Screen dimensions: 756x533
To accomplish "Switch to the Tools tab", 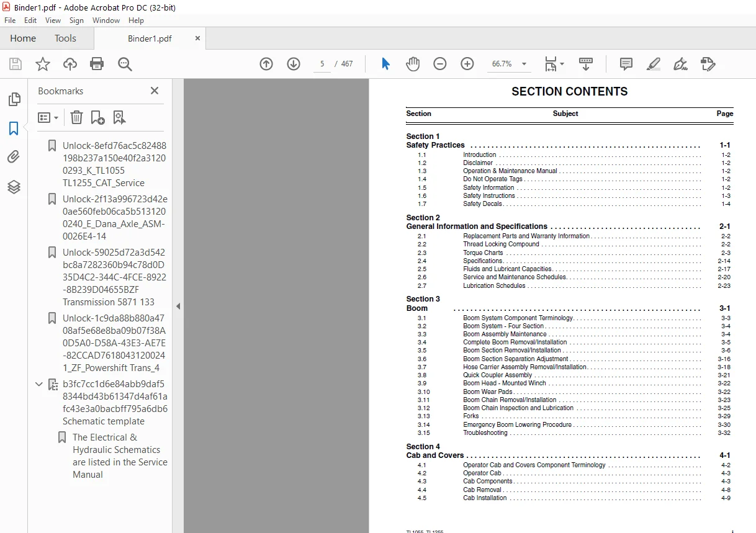I will coord(65,38).
